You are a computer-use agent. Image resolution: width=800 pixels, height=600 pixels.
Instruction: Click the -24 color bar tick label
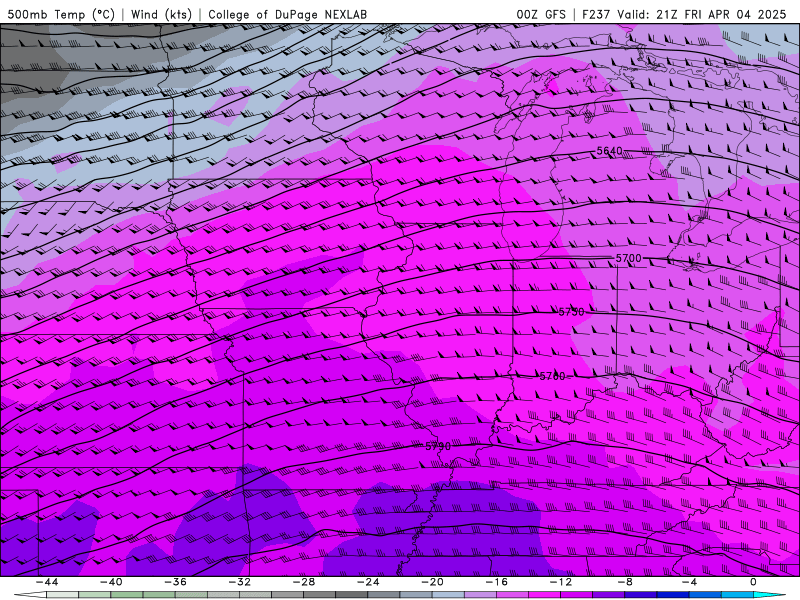(368, 582)
